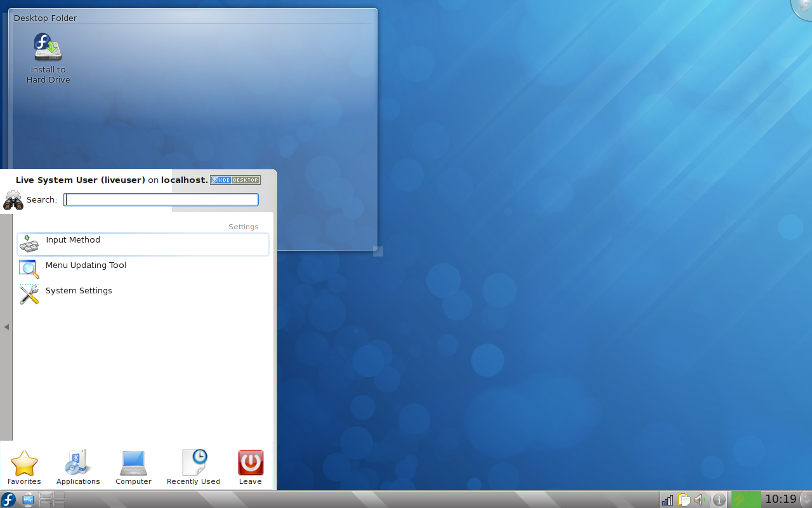Switch to the Favorites tab
The width and height of the screenshot is (812, 508).
[24, 467]
